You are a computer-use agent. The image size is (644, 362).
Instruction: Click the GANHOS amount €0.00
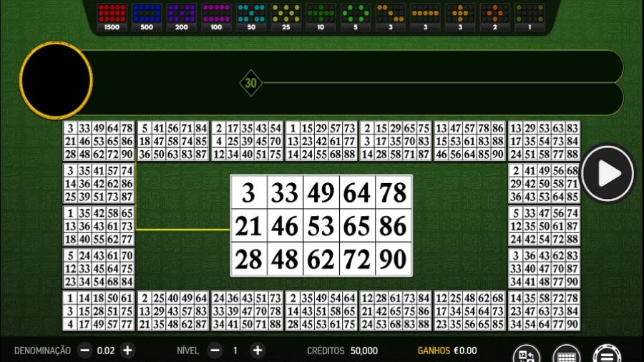(x=465, y=351)
